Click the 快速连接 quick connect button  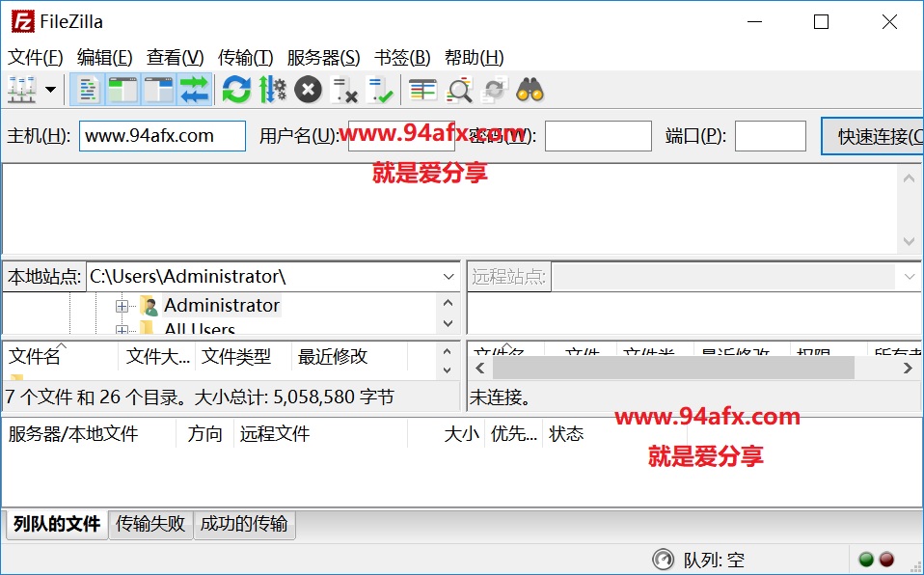click(x=873, y=136)
